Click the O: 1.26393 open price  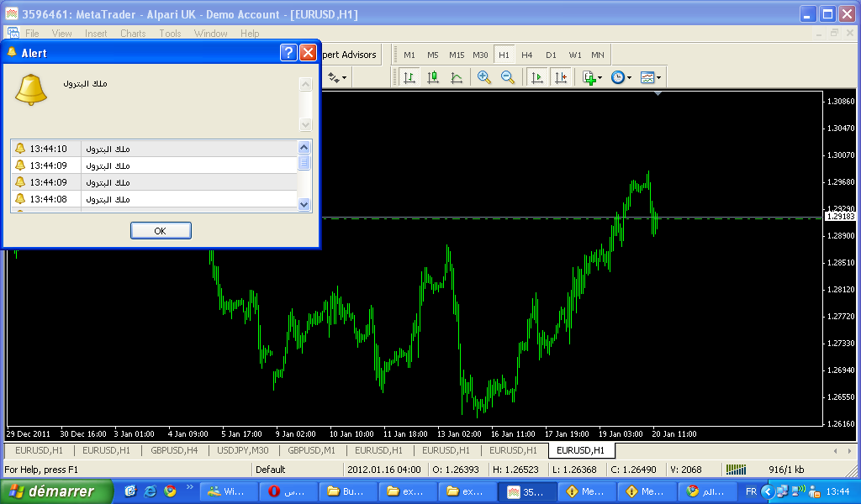[x=456, y=470]
